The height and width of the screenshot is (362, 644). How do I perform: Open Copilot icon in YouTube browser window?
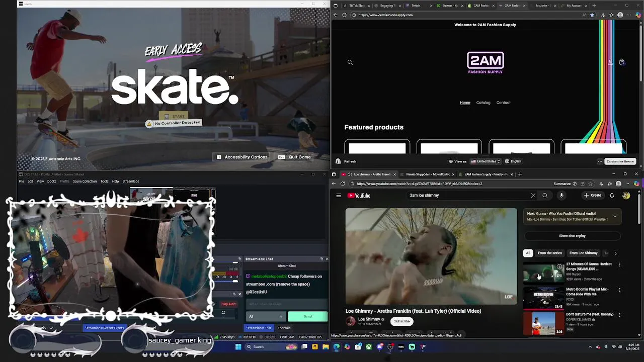pyautogui.click(x=636, y=184)
